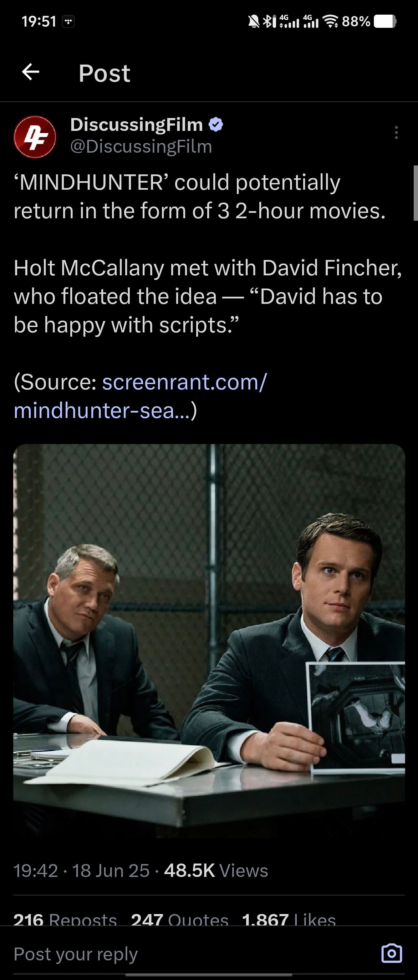Tap the @DiscussingFilm handle

tap(141, 147)
